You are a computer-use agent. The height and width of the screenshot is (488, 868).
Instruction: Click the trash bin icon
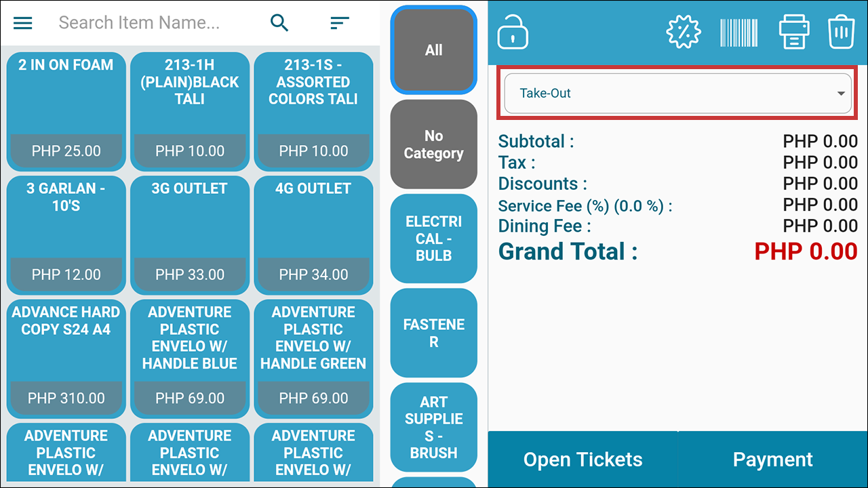pyautogui.click(x=841, y=33)
